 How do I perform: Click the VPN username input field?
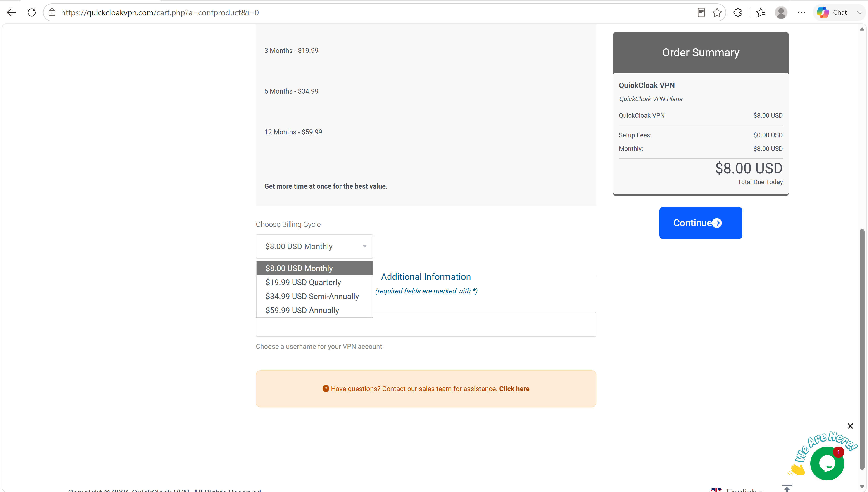coord(426,324)
